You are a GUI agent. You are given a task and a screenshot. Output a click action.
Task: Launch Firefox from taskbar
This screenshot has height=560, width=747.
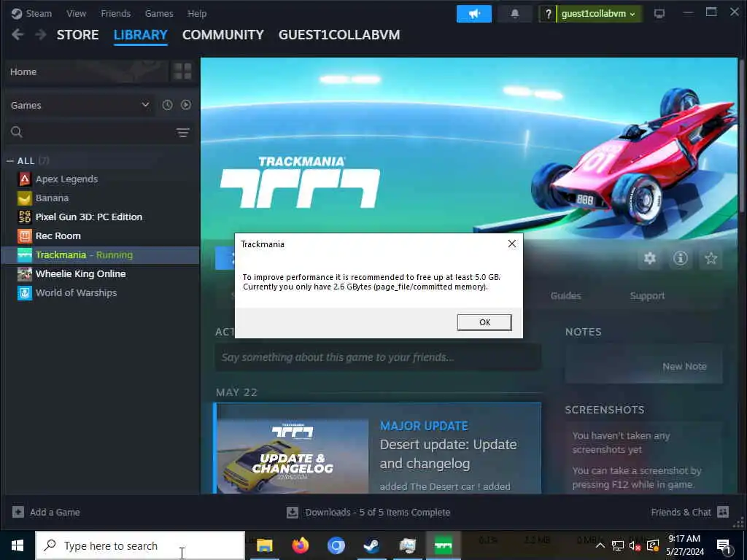[x=300, y=545]
